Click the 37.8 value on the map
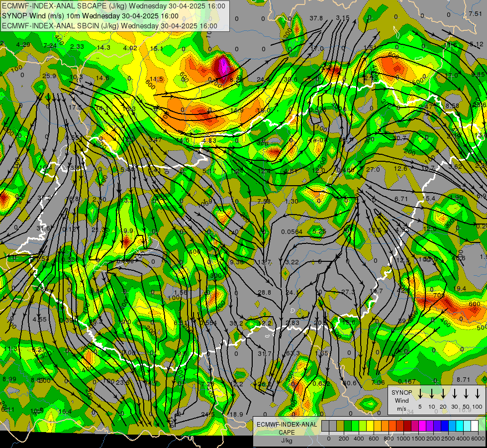 (x=316, y=18)
